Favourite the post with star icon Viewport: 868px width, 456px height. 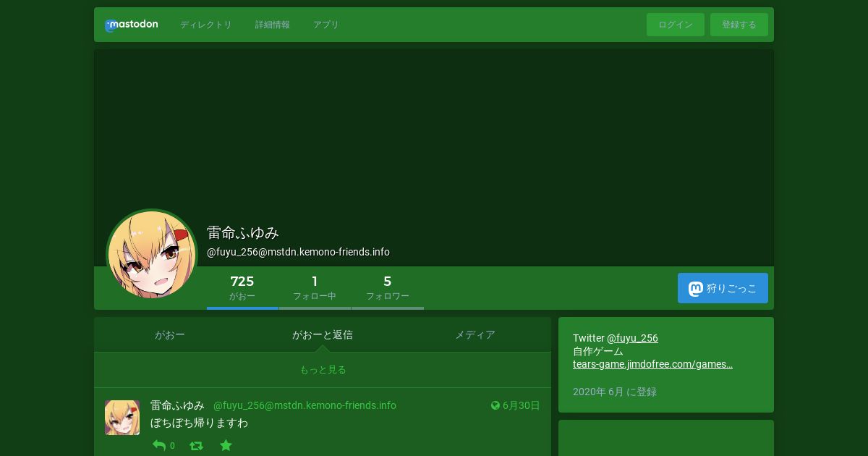click(226, 446)
